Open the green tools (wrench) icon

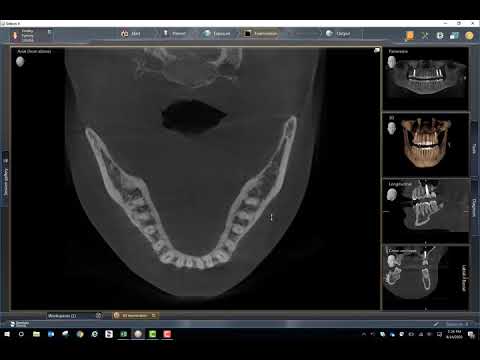click(425, 35)
